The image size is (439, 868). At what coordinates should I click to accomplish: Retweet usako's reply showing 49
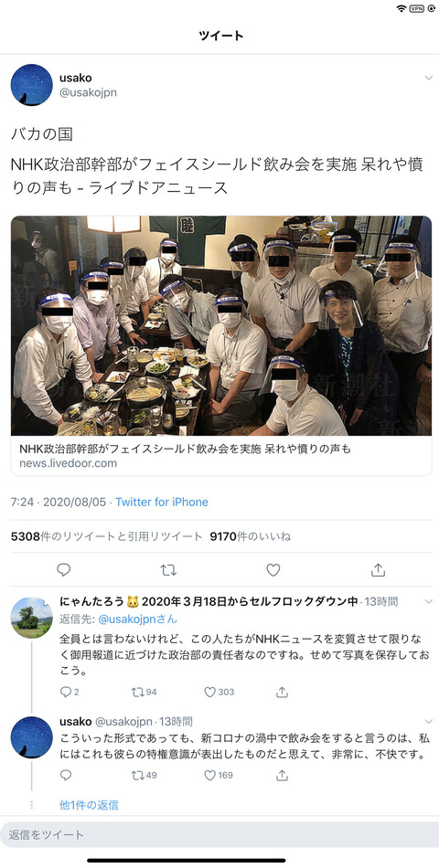click(x=145, y=775)
